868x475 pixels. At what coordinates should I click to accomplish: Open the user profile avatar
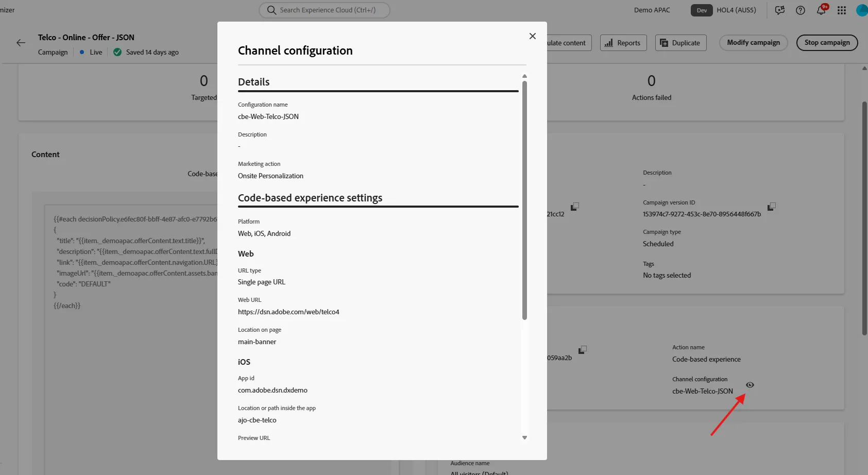click(x=862, y=10)
